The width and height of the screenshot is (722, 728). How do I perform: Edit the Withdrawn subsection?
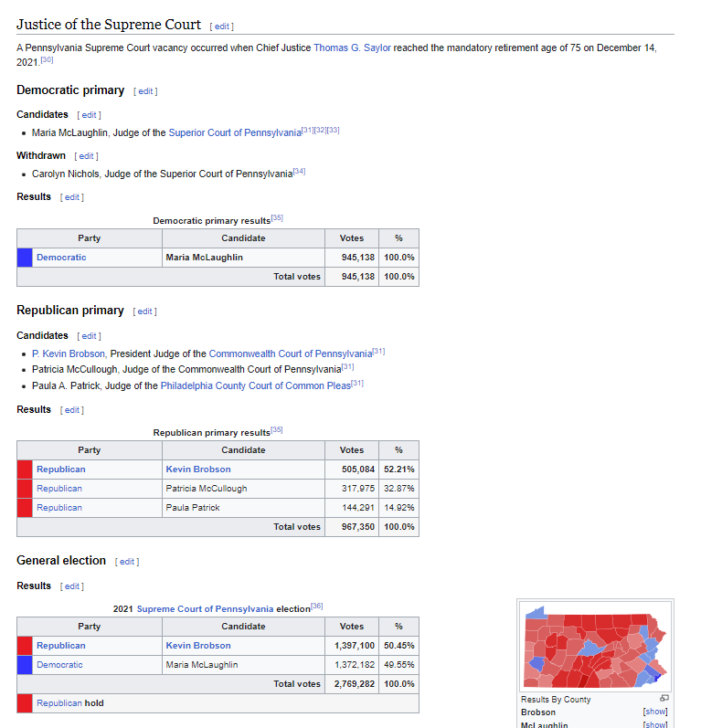(x=86, y=156)
